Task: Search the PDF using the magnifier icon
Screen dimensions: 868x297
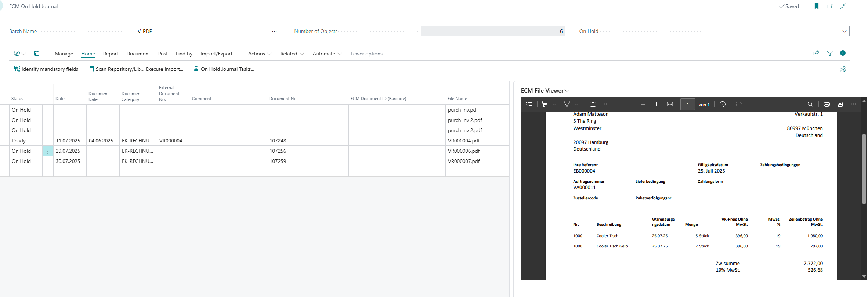Action: click(x=810, y=104)
